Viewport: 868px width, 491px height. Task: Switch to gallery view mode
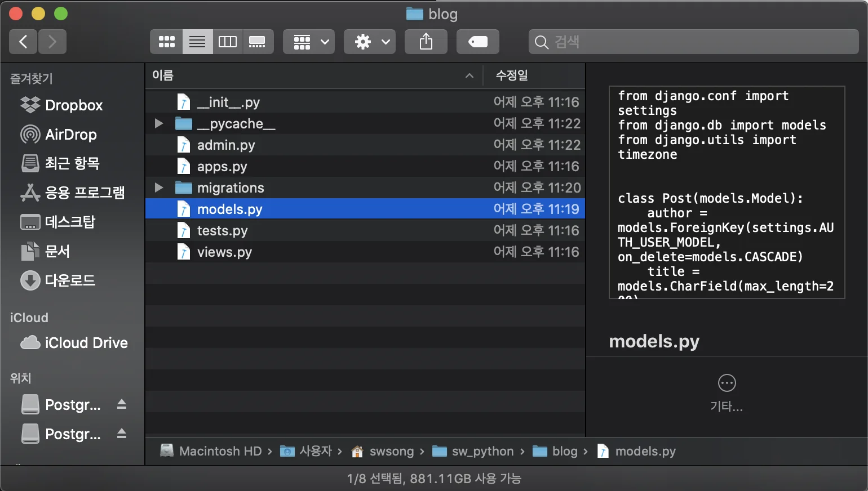[258, 42]
